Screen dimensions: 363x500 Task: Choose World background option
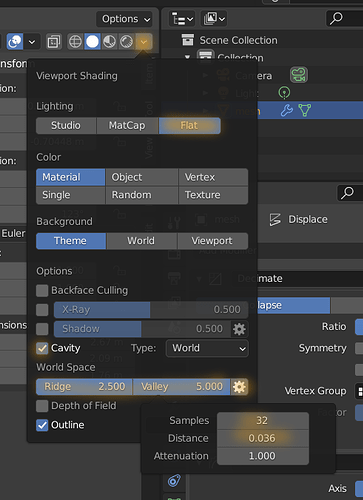tap(141, 241)
